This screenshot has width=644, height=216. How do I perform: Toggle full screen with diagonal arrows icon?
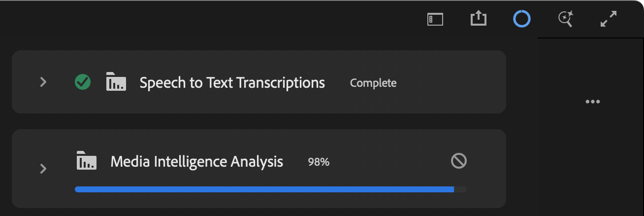point(609,19)
